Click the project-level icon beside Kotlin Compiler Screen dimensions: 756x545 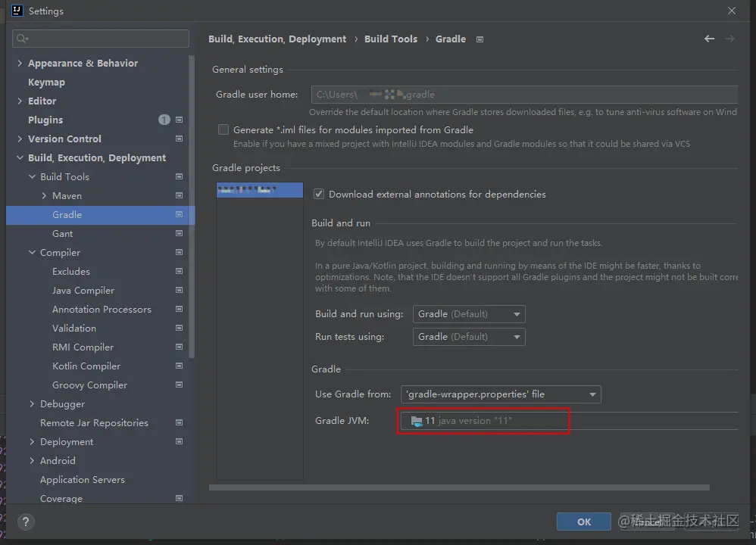179,366
